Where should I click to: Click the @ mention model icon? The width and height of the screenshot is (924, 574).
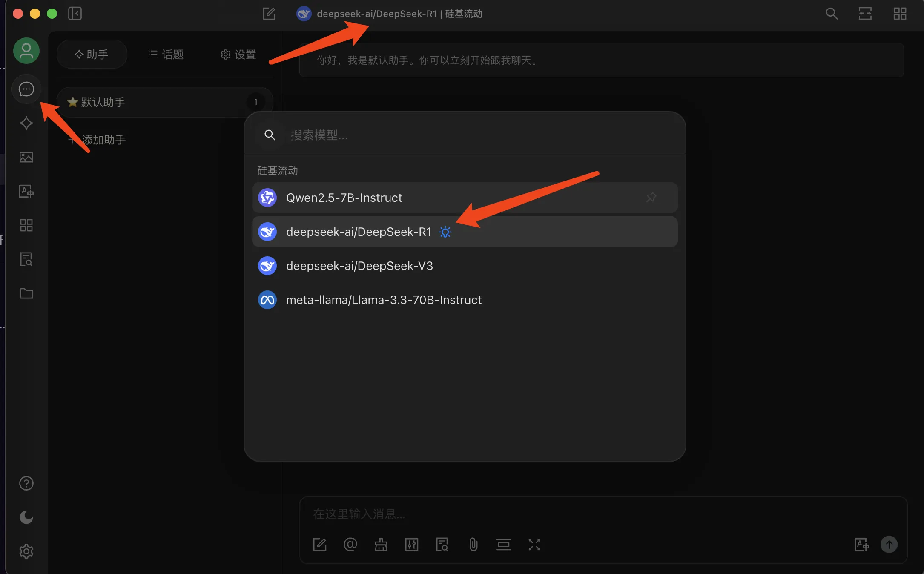coord(350,545)
